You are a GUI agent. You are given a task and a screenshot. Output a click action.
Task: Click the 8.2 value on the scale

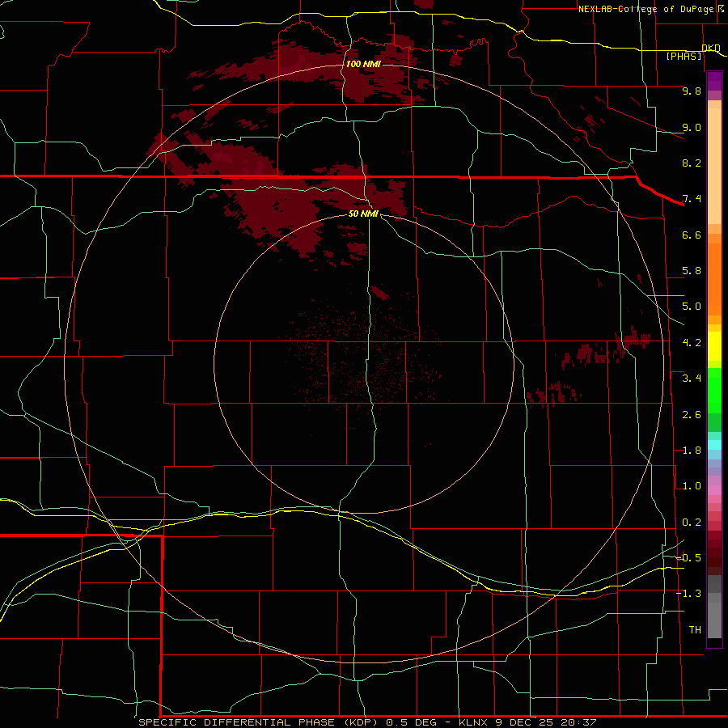click(x=692, y=163)
